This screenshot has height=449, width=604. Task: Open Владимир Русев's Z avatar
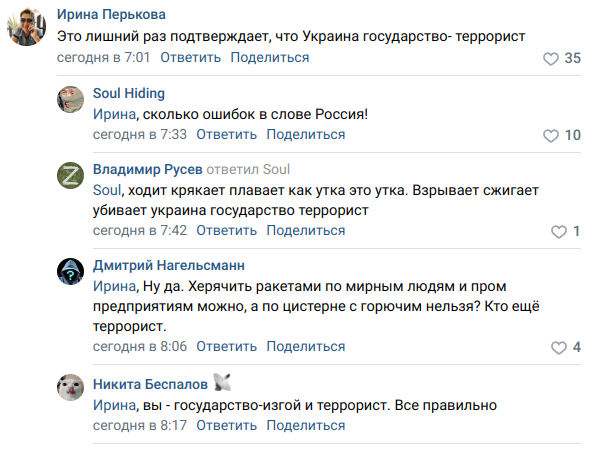tap(69, 178)
